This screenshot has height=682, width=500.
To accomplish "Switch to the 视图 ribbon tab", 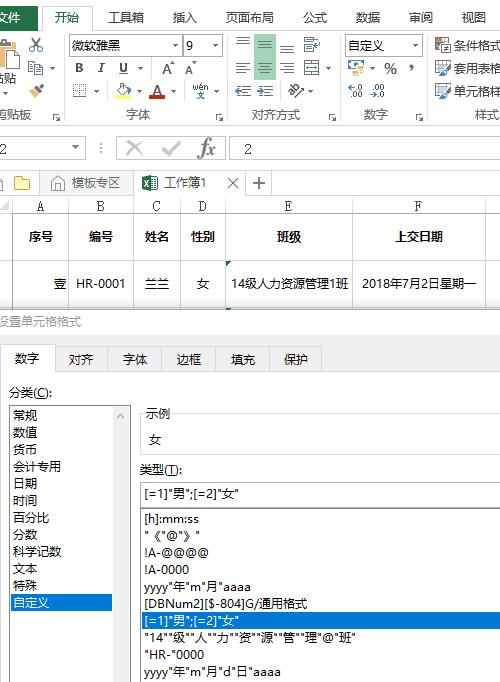I will pos(473,17).
